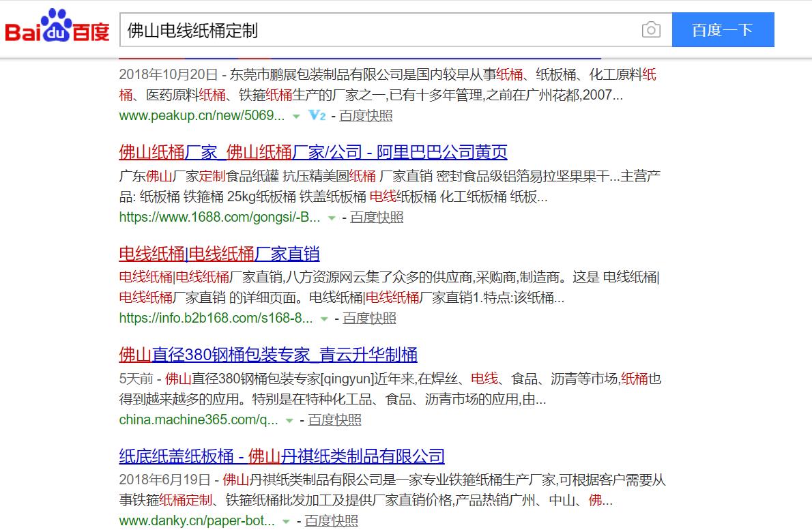Click the www.peakup.cn/new/5069... URL
This screenshot has width=812, height=530.
pos(202,115)
